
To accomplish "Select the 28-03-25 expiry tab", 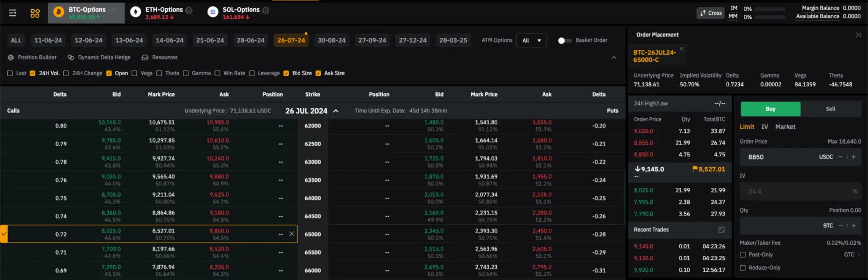I will (453, 40).
